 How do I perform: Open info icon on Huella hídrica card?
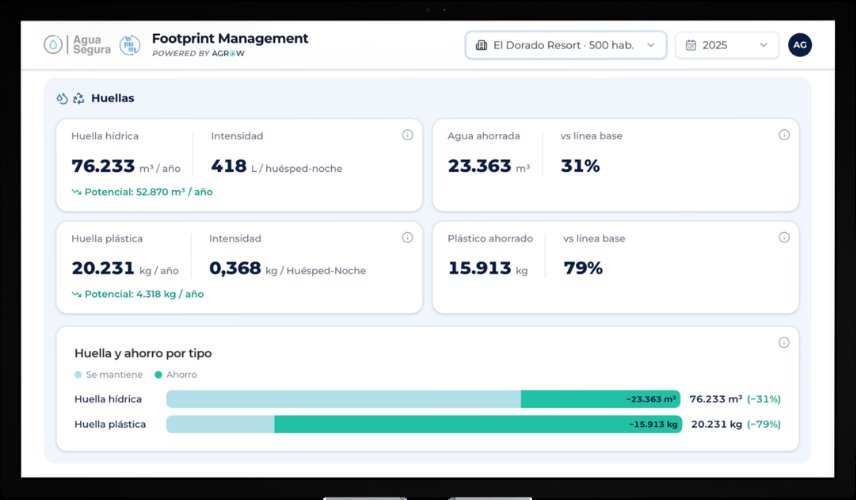407,135
